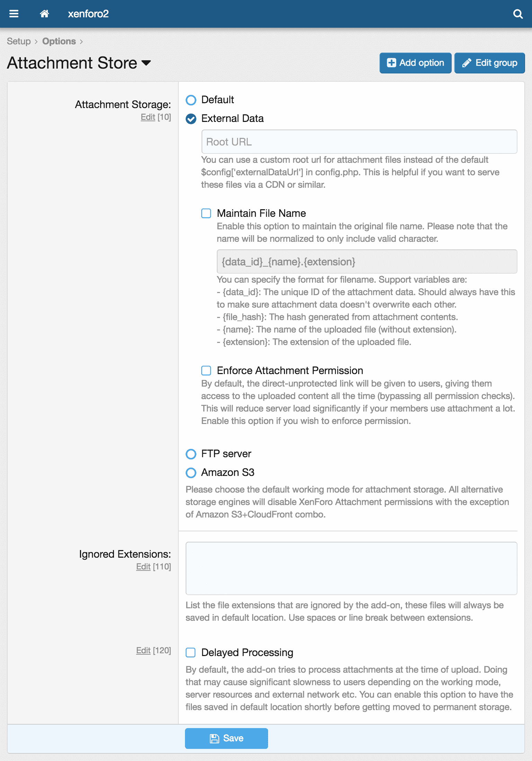Image resolution: width=532 pixels, height=761 pixels.
Task: Select the Default storage radio button
Action: point(191,100)
